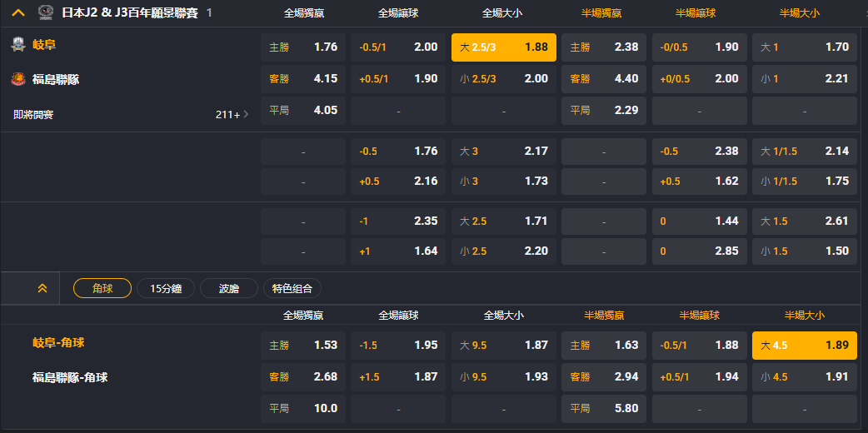Click the 岐阜 team crest icon
The height and width of the screenshot is (433, 868).
[18, 45]
